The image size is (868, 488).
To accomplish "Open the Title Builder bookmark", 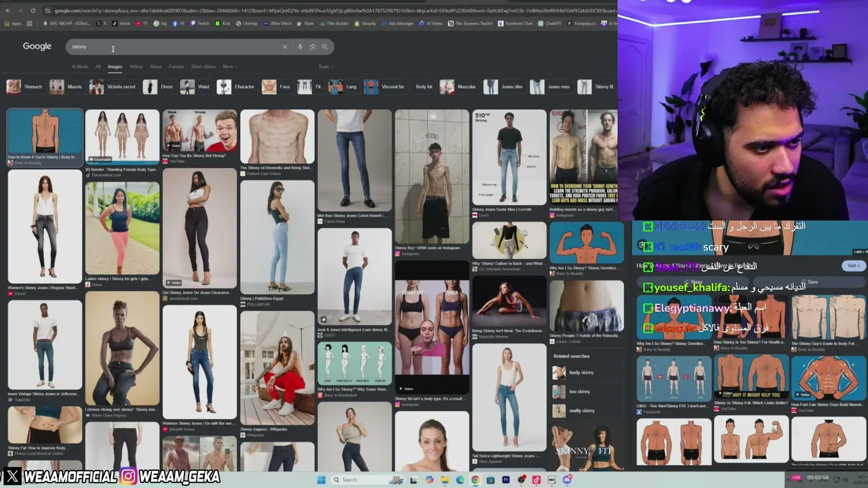I will [334, 24].
